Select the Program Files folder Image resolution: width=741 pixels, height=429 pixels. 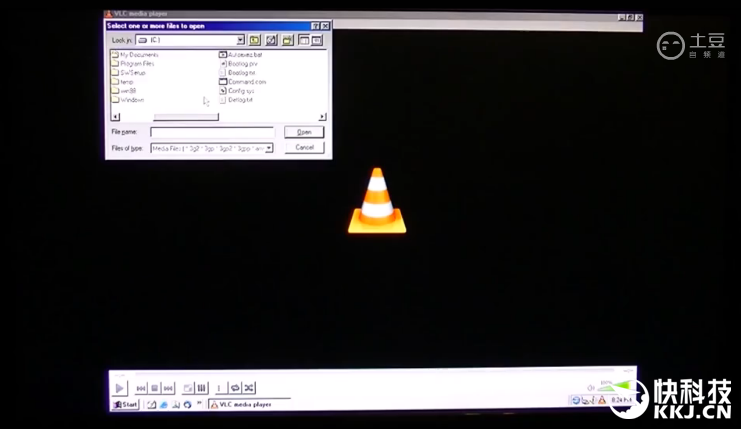[x=133, y=64]
